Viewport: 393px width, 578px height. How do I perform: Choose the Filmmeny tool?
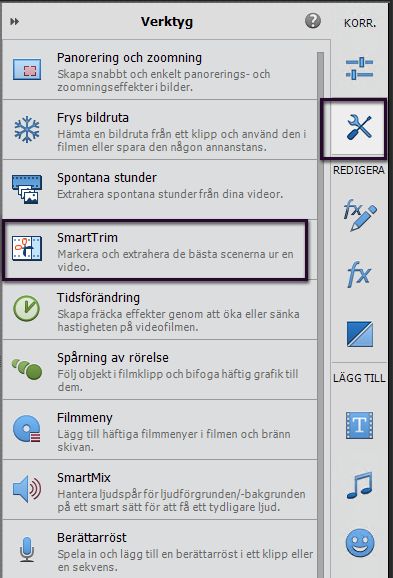(160, 430)
